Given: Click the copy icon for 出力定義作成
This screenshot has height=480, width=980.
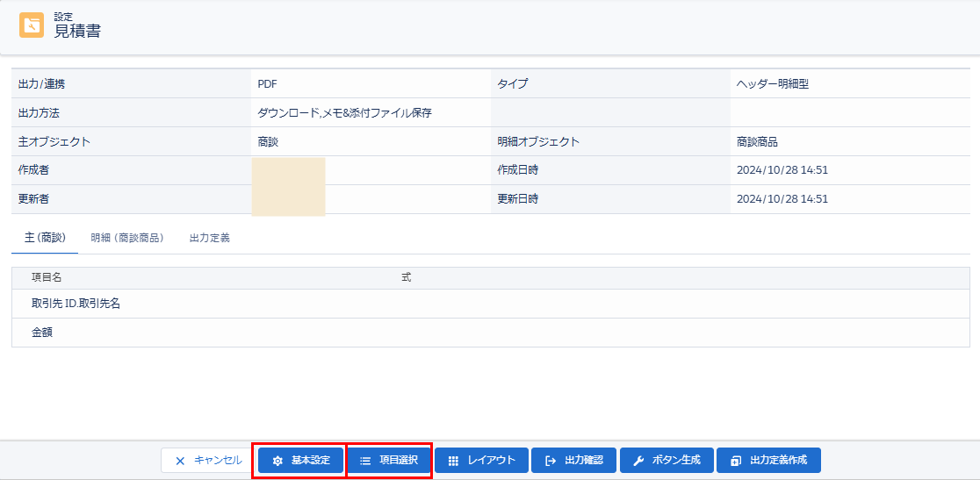Looking at the screenshot, I should point(735,461).
